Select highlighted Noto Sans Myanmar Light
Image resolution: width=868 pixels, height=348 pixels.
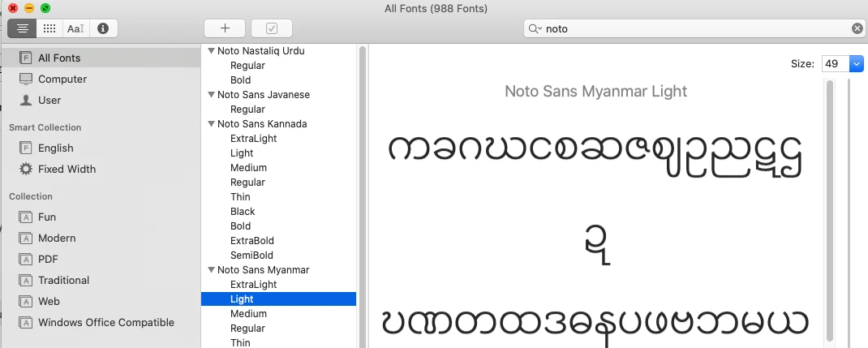point(278,299)
